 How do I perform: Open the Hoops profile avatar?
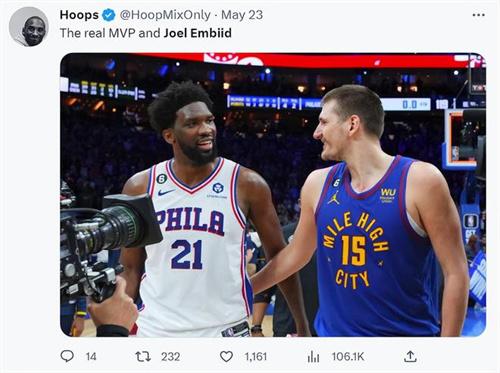[29, 27]
